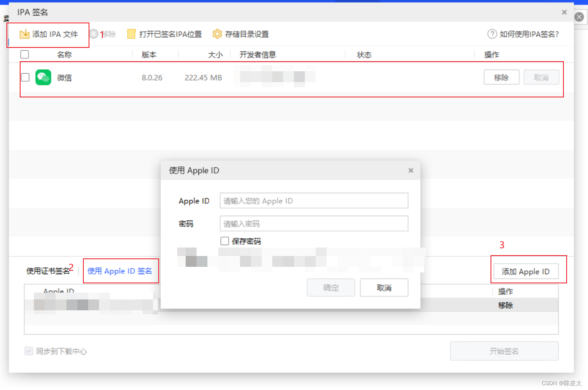The height and width of the screenshot is (390, 588).
Task: Close the Apple ID login dialog
Action: click(411, 170)
